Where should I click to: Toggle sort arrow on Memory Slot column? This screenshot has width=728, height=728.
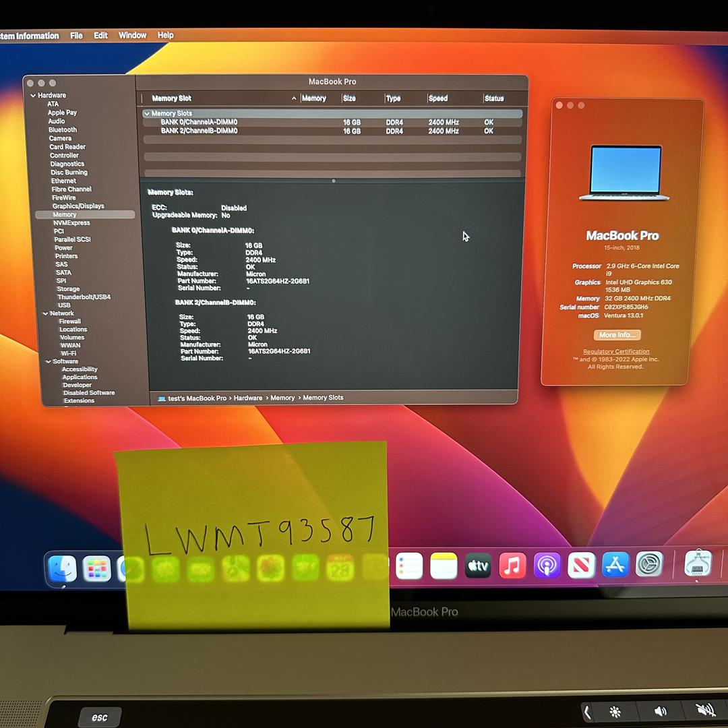tap(294, 98)
